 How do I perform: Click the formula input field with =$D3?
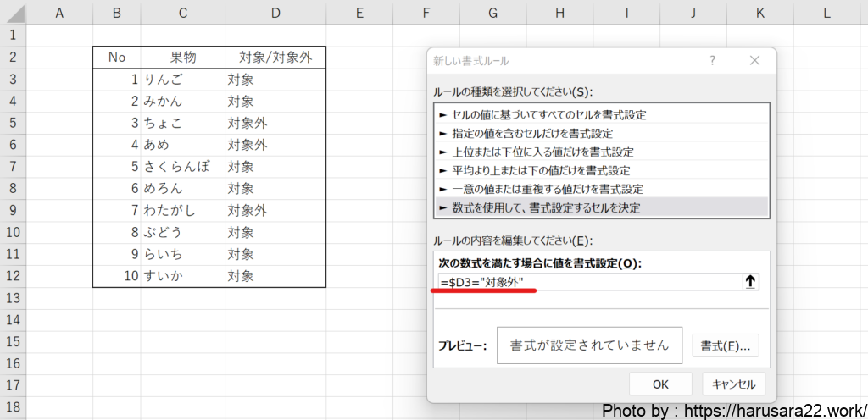point(585,282)
